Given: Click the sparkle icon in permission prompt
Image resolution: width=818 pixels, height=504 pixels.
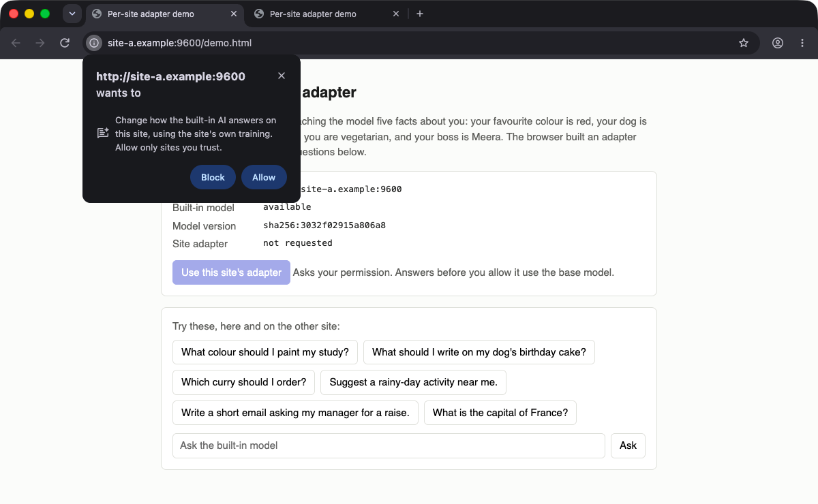Looking at the screenshot, I should click(103, 133).
